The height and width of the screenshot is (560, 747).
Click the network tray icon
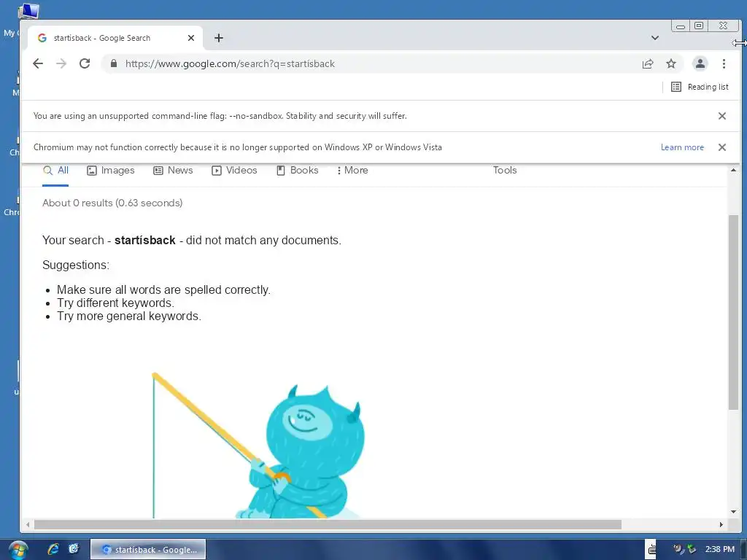coord(692,549)
